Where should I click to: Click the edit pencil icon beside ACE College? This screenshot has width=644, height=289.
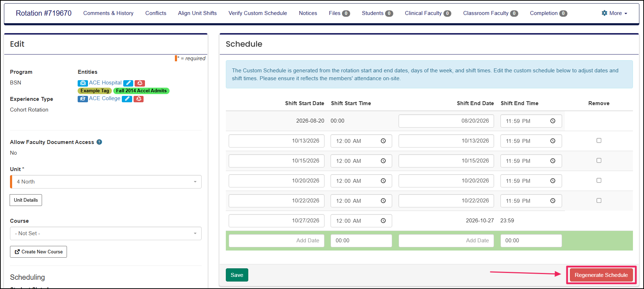point(127,99)
